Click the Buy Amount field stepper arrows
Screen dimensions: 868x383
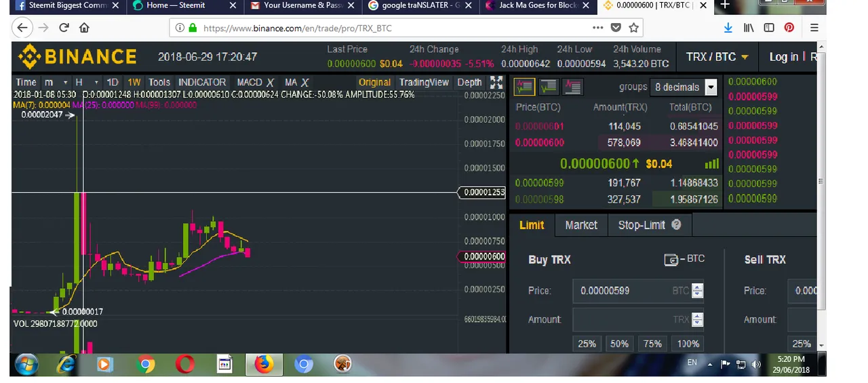click(697, 319)
